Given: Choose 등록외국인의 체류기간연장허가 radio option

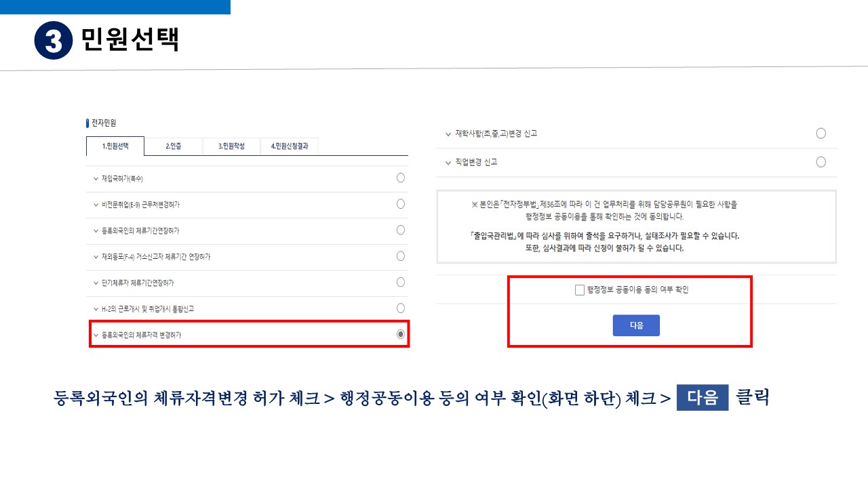Looking at the screenshot, I should [x=401, y=230].
